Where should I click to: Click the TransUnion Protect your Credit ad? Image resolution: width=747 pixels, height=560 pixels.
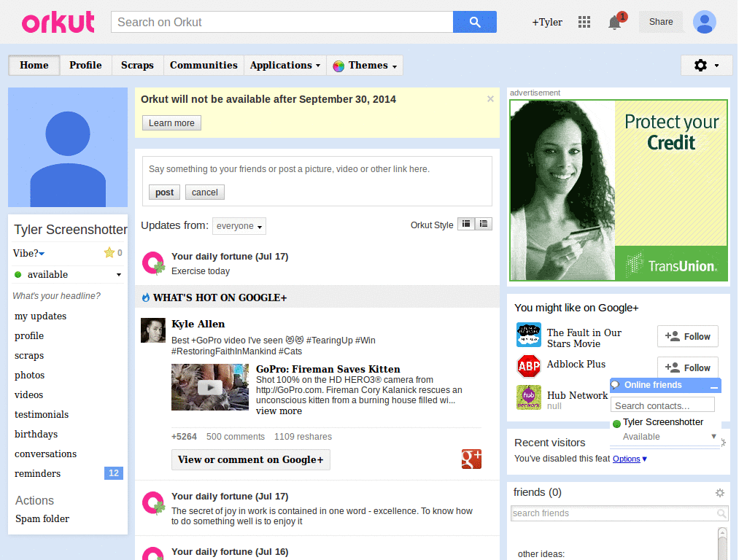[x=619, y=190]
